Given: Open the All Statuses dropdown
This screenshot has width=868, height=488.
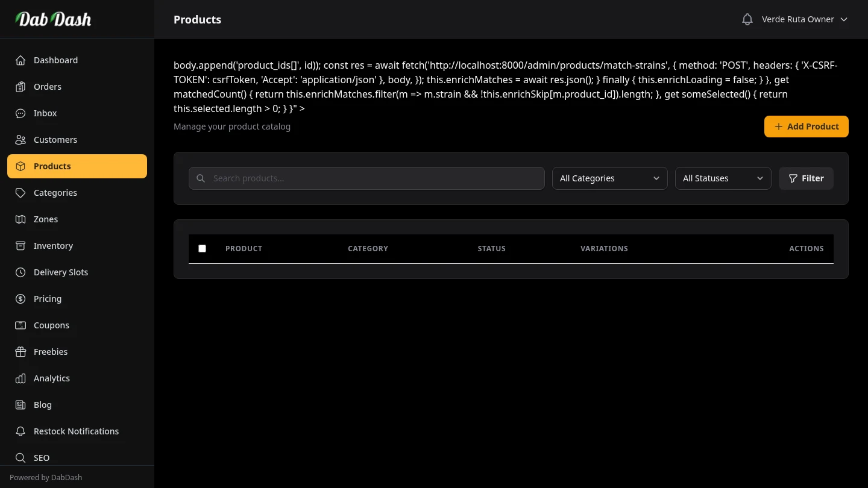Looking at the screenshot, I should pos(723,178).
